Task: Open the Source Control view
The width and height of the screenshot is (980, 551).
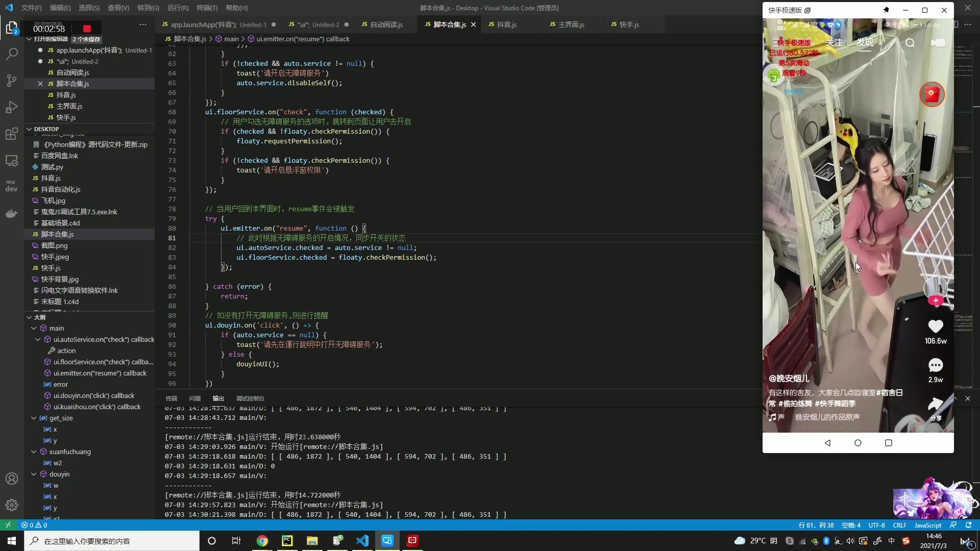Action: [x=12, y=81]
